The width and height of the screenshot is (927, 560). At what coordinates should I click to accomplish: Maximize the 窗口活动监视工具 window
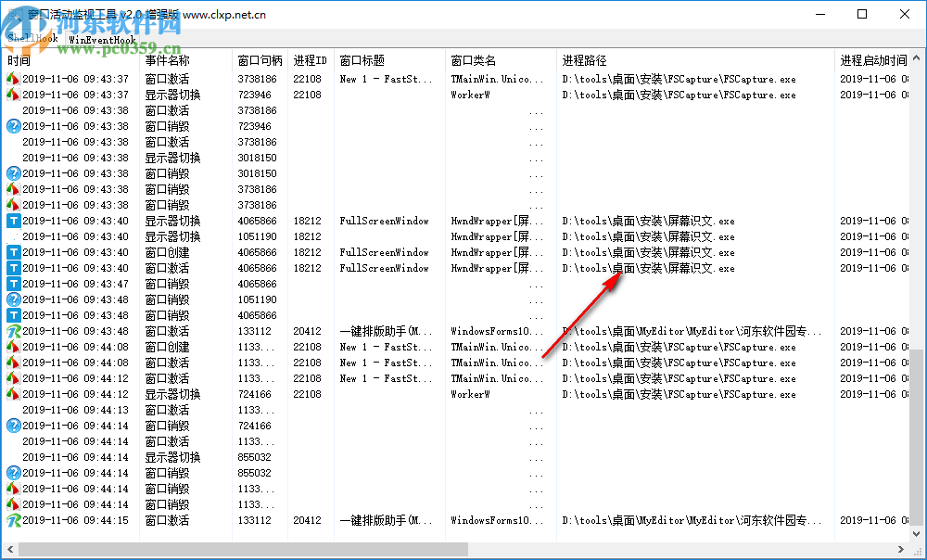pyautogui.click(x=862, y=14)
